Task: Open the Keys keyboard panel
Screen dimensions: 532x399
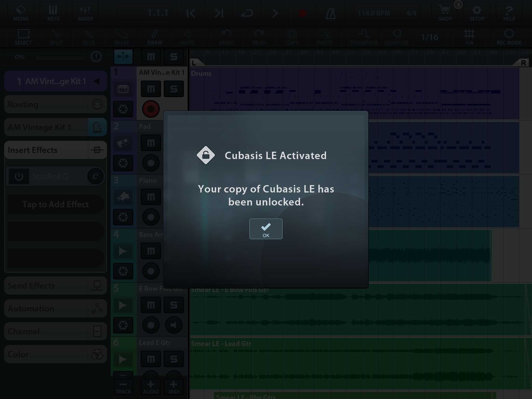Action: click(53, 12)
